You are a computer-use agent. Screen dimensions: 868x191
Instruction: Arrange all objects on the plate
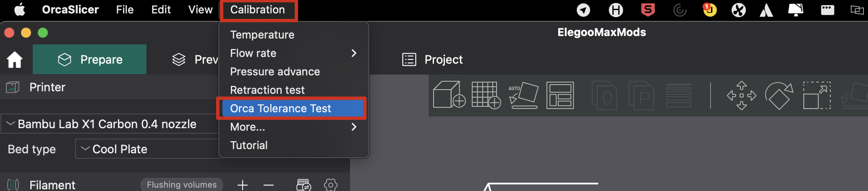[560, 95]
